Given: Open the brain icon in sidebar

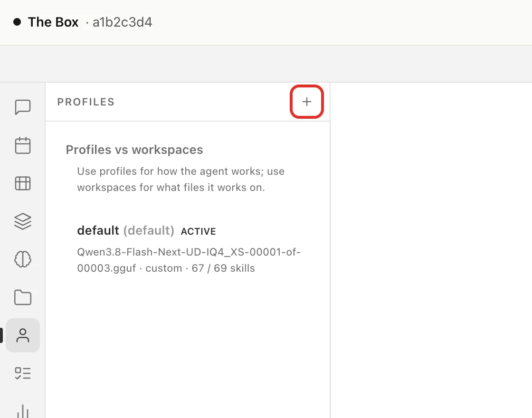Looking at the screenshot, I should 23,259.
